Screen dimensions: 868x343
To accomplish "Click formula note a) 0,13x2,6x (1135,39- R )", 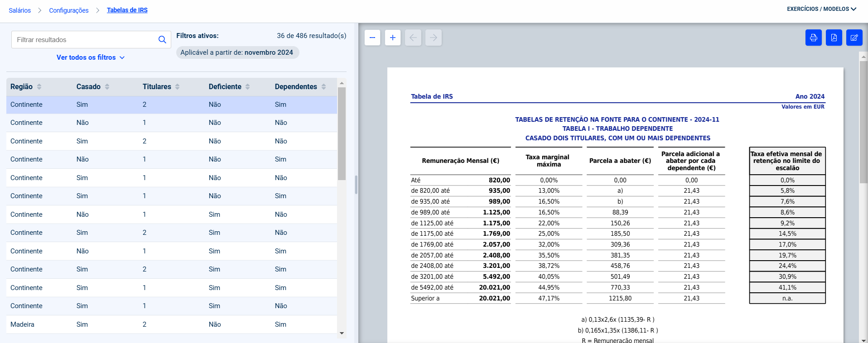I will coord(618,319).
